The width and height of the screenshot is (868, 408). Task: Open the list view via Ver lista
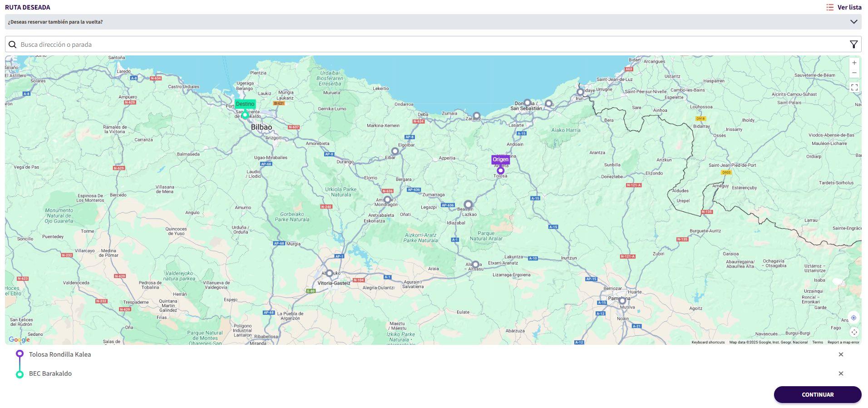point(843,7)
